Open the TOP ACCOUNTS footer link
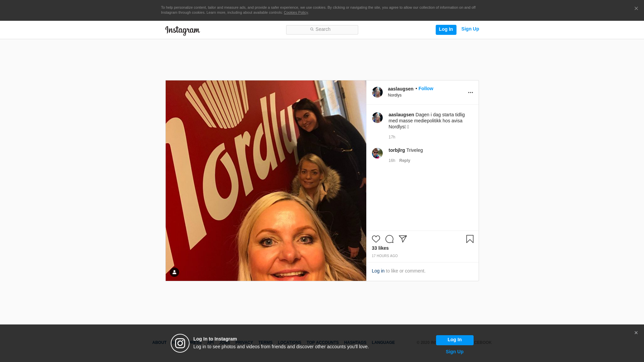This screenshot has width=644, height=362. [x=323, y=343]
